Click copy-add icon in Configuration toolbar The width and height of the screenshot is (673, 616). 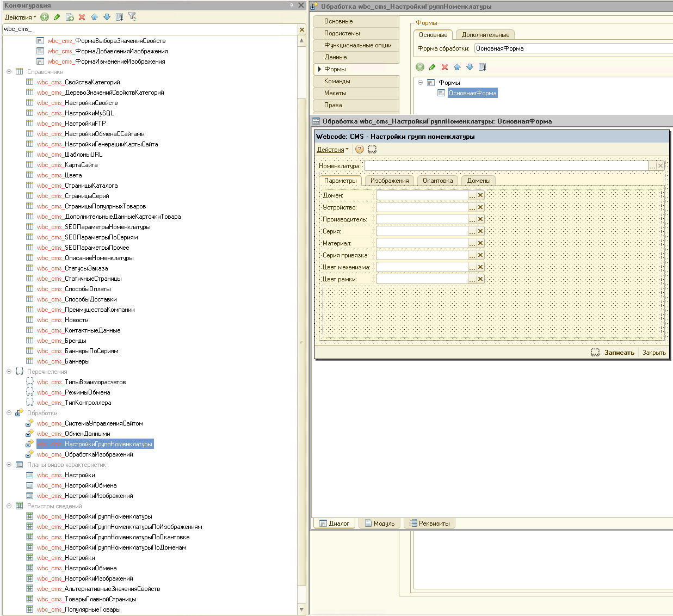pos(70,17)
